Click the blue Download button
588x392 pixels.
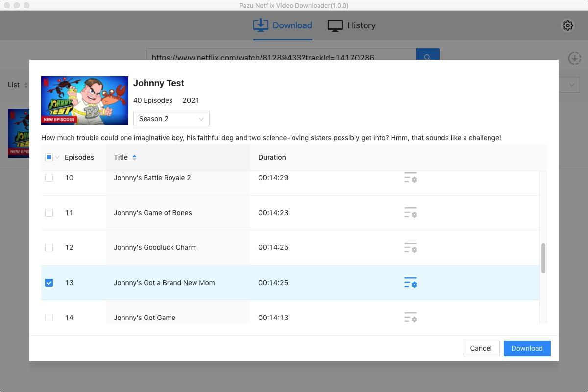[527, 348]
